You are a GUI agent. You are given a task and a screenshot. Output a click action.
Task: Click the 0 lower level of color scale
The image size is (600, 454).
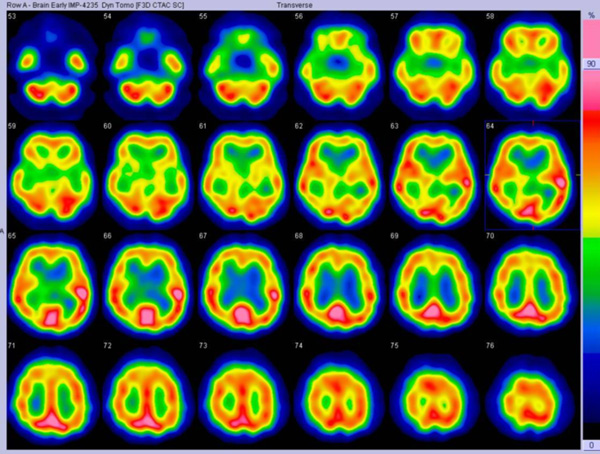pos(593,444)
